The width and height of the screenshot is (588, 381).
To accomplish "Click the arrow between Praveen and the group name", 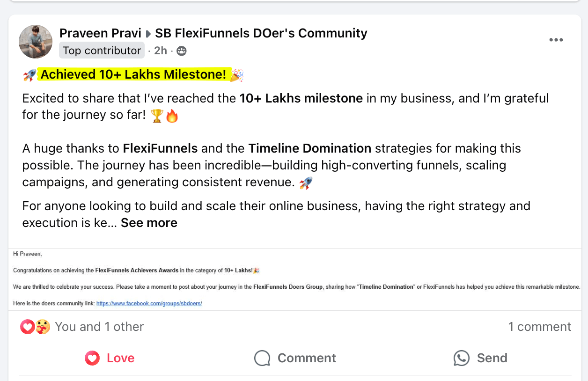I will click(148, 33).
